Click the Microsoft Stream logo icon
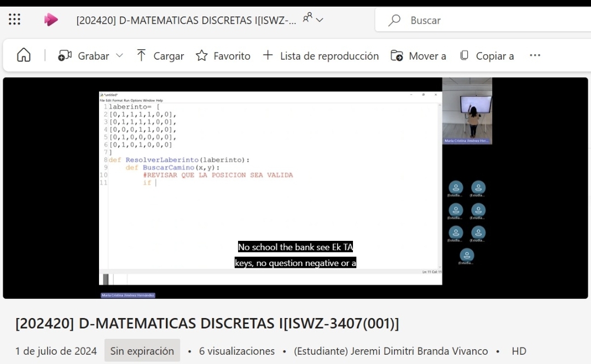The height and width of the screenshot is (364, 591). (51, 20)
